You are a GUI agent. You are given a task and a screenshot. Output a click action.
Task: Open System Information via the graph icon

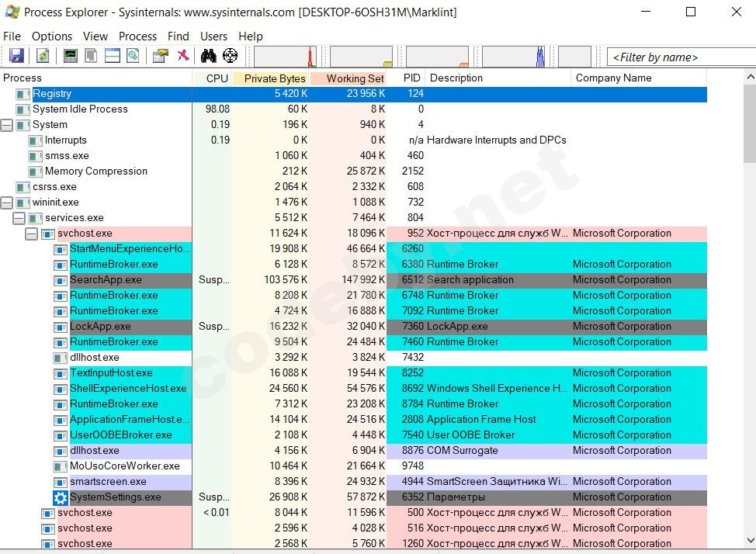tap(71, 55)
